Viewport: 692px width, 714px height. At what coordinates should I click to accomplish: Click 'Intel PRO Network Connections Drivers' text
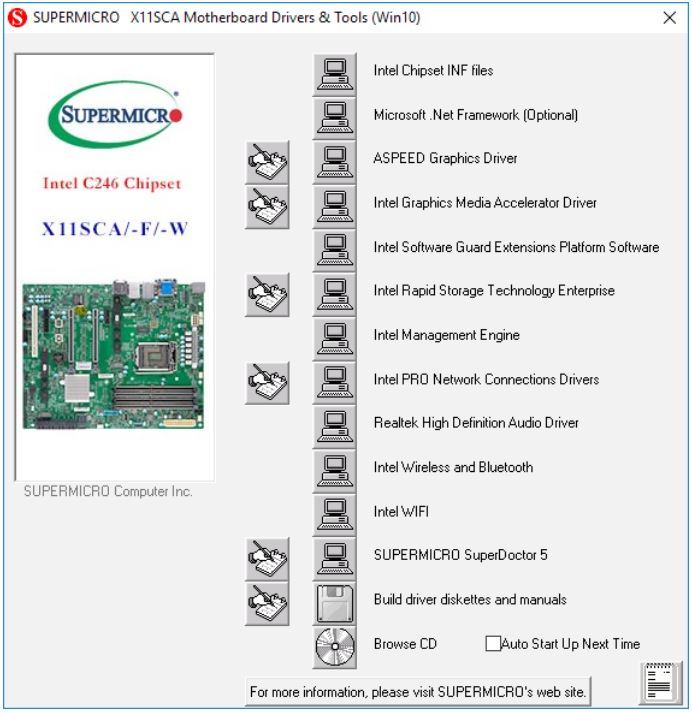coord(486,379)
